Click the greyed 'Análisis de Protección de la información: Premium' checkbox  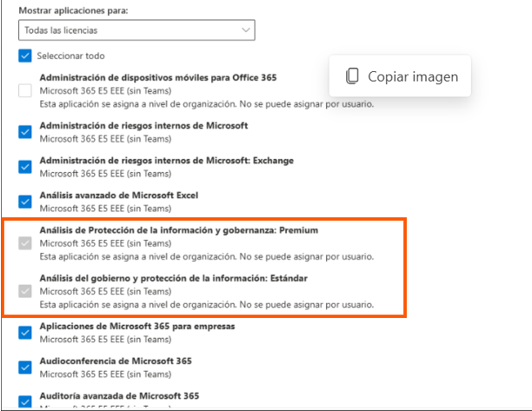pos(25,243)
